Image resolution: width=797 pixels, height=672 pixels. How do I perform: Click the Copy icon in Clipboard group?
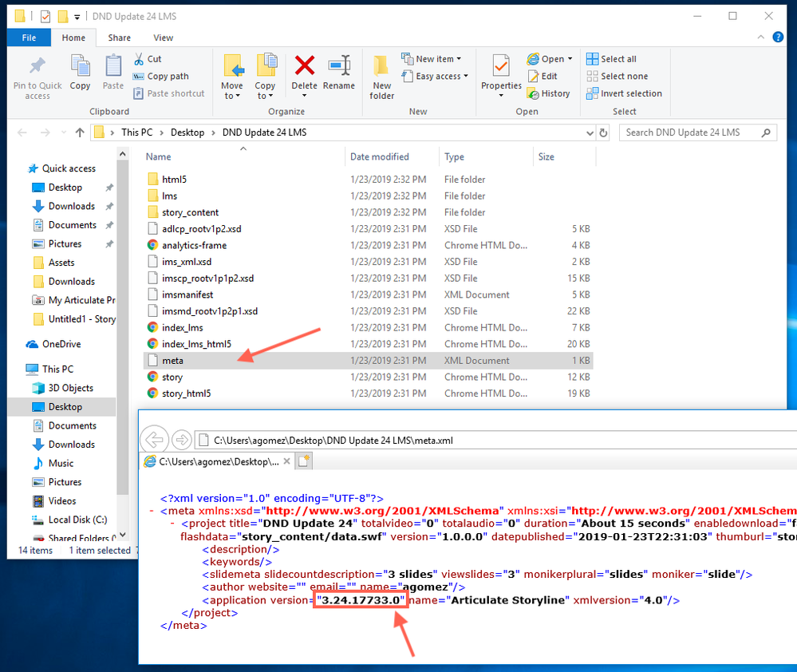[80, 72]
